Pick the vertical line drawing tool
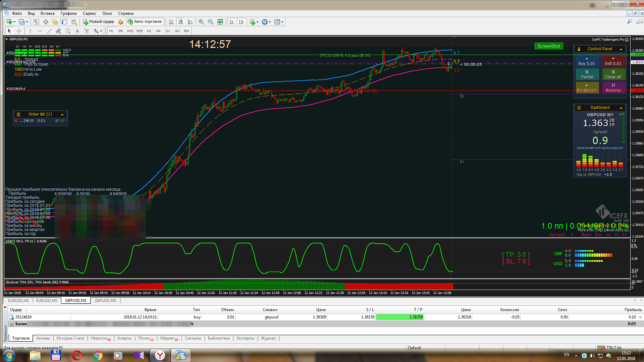Screen dimensions: 644x362 [30, 31]
